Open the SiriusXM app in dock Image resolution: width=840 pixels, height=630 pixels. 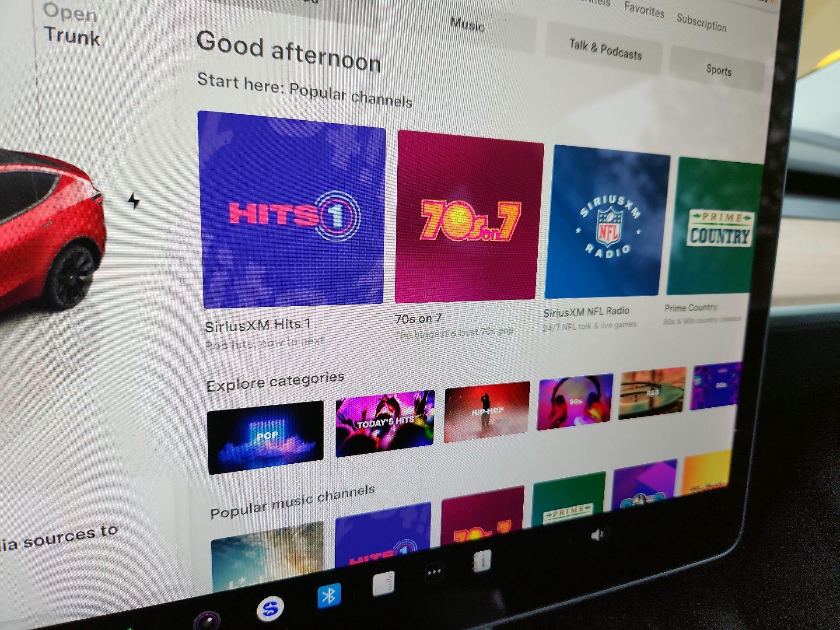270,608
